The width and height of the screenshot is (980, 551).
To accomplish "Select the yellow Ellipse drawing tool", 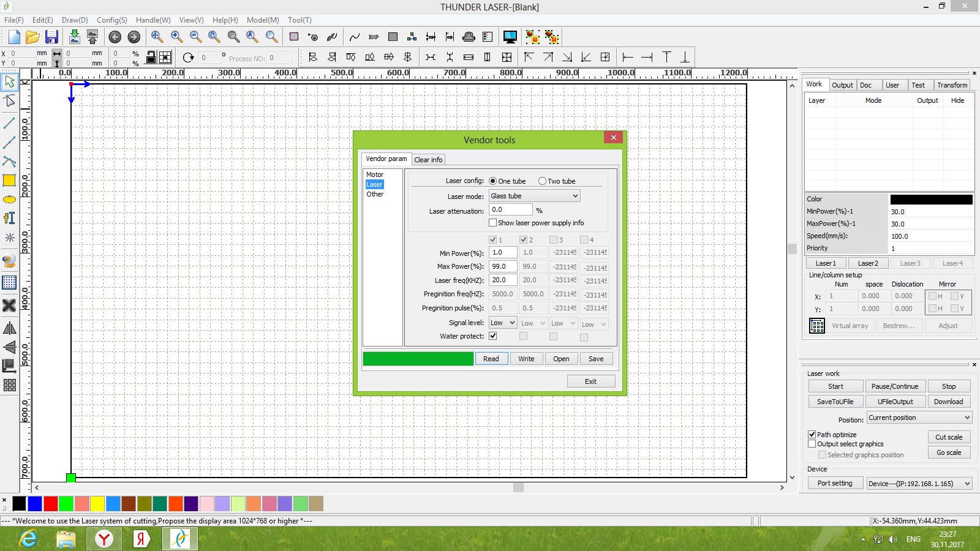I will [x=9, y=200].
